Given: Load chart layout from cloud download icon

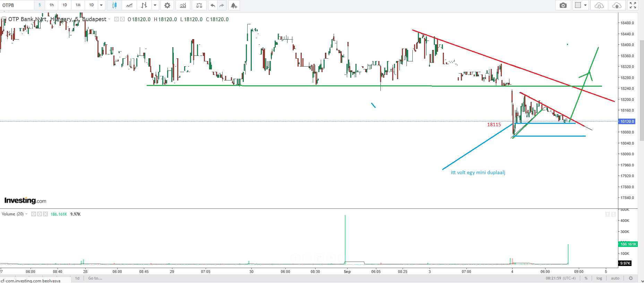Looking at the screenshot, I should click(x=599, y=5).
